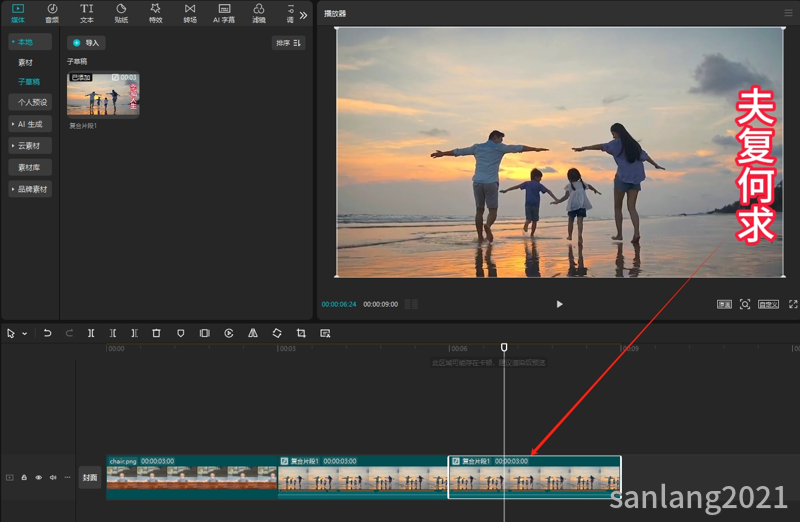Expand more tabs with double-chevron
The width and height of the screenshot is (800, 522).
tap(304, 15)
